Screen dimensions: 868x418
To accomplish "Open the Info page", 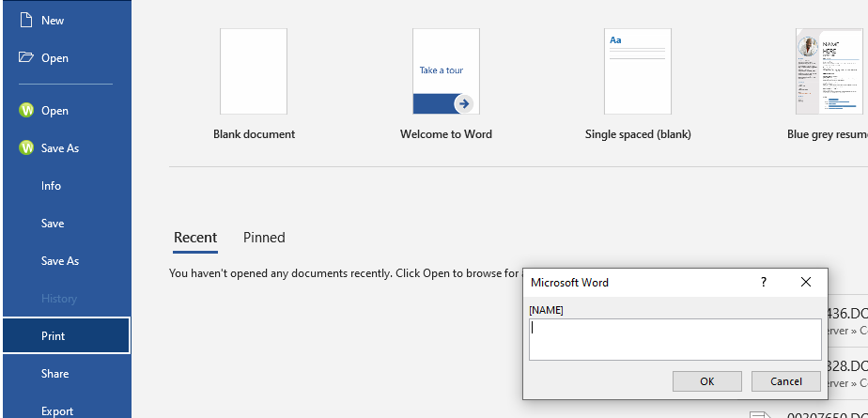I will point(67,186).
